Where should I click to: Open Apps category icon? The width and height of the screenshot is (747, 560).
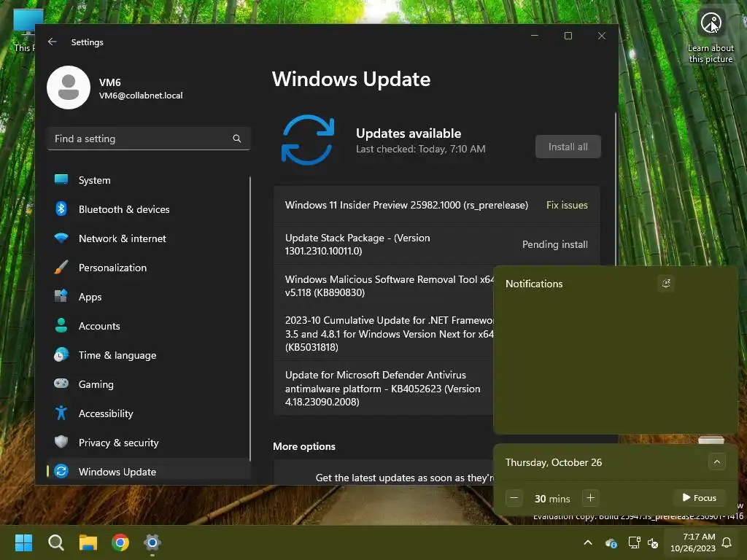61,296
